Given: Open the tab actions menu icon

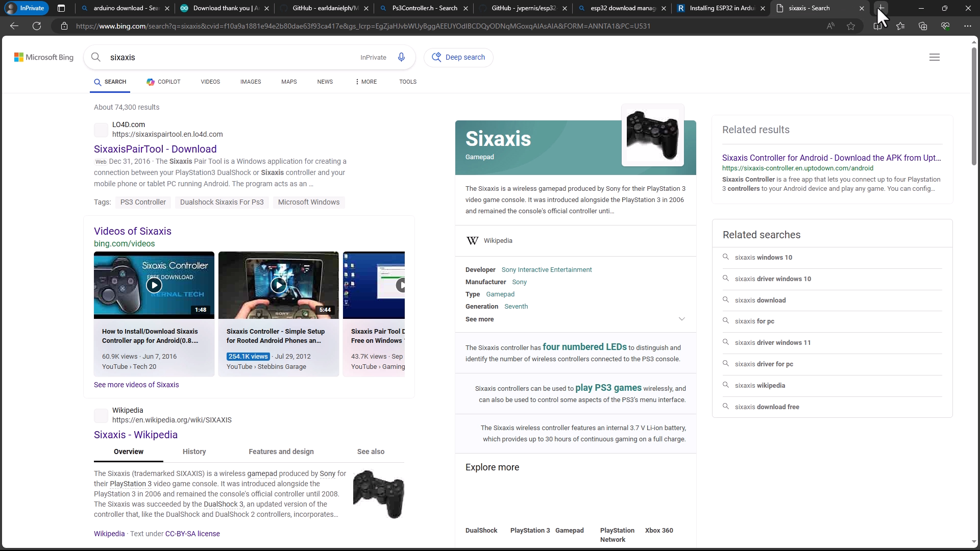Looking at the screenshot, I should tap(61, 8).
